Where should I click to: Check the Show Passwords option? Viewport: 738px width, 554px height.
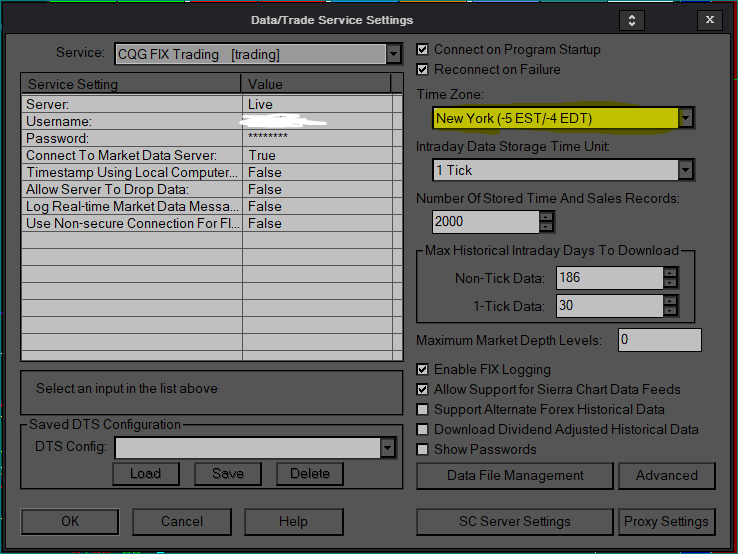pos(423,450)
